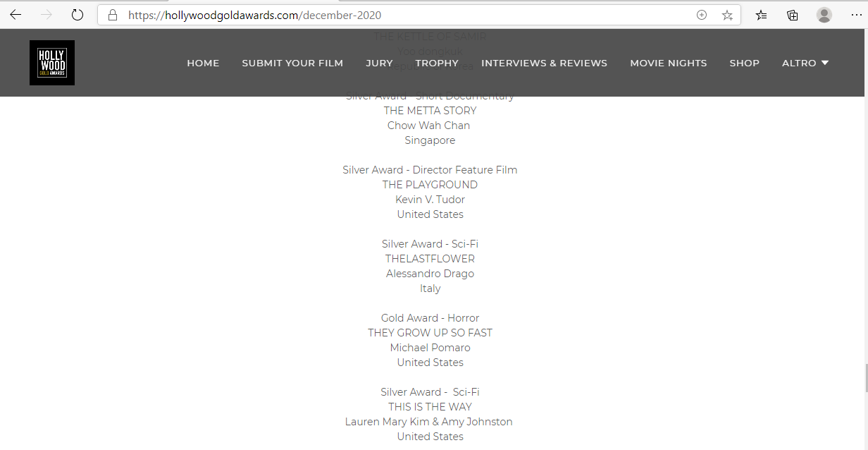Click Silver Award - Director Feature Film
The height and width of the screenshot is (450, 868).
(430, 170)
